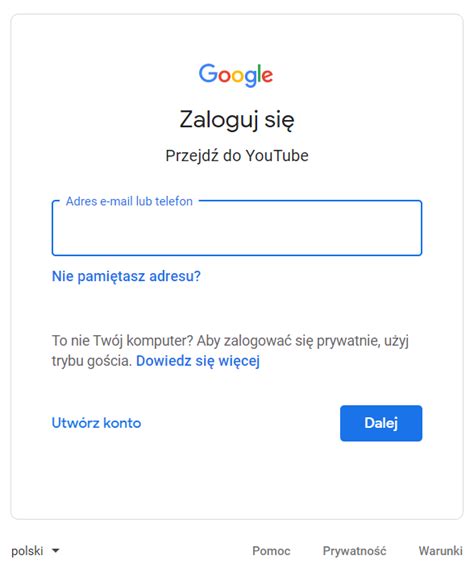Focus the e-mail or phone input field

tap(237, 228)
